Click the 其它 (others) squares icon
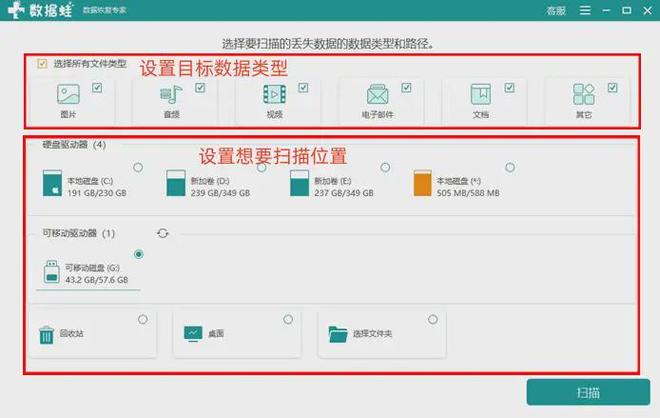This screenshot has height=418, width=660. pyautogui.click(x=584, y=94)
